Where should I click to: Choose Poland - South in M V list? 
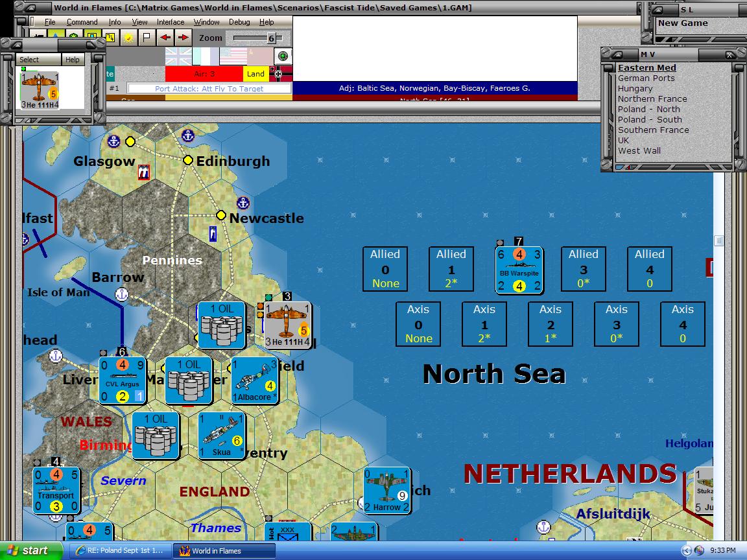[x=650, y=119]
